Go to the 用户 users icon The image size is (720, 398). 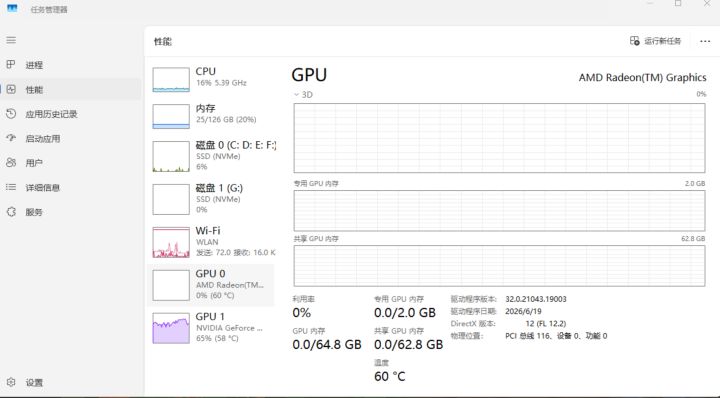(11, 163)
